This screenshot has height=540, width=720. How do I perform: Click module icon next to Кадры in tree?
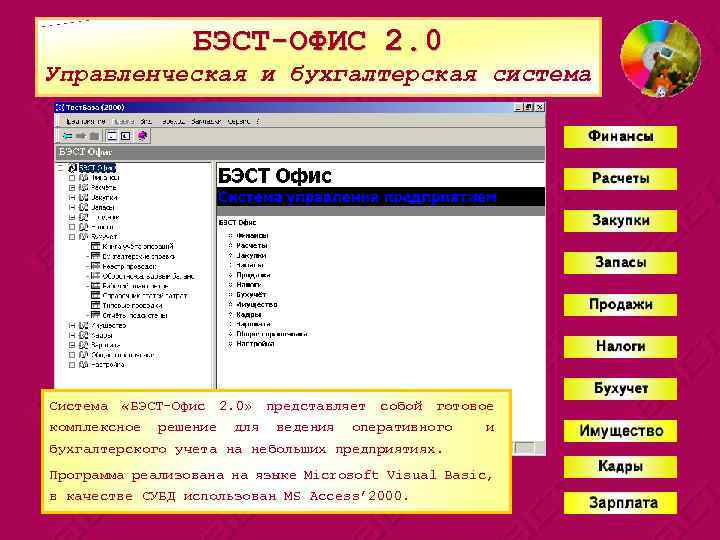84,335
